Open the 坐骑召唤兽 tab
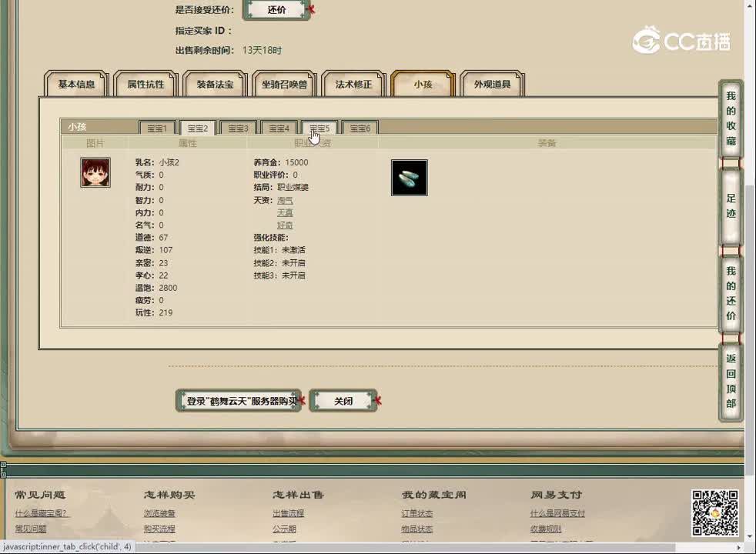 (284, 85)
